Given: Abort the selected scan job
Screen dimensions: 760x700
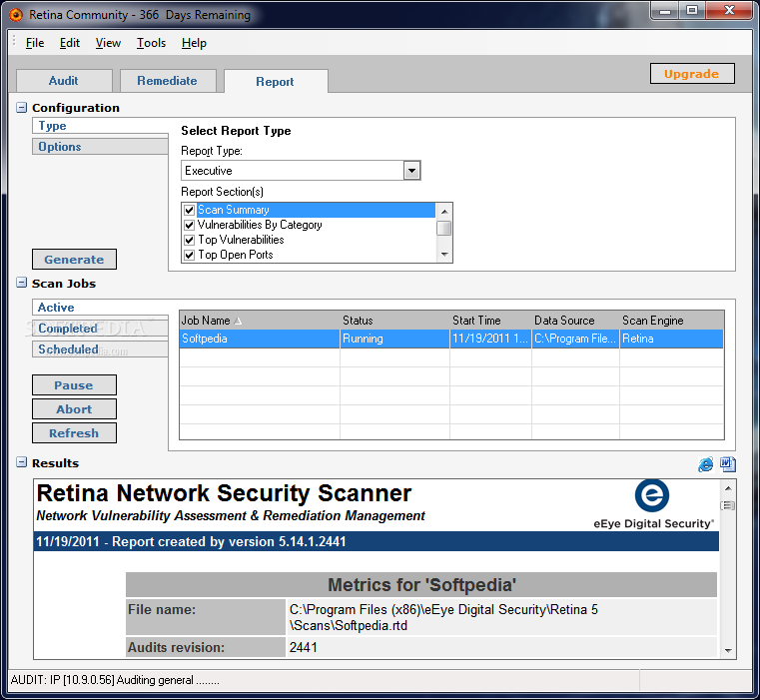Looking at the screenshot, I should pyautogui.click(x=74, y=409).
